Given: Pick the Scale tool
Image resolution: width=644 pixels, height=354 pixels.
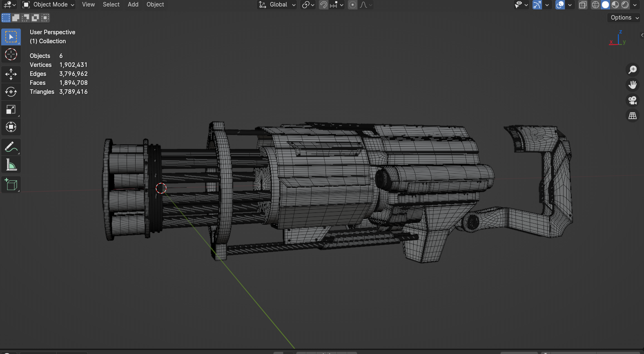Looking at the screenshot, I should (x=11, y=109).
